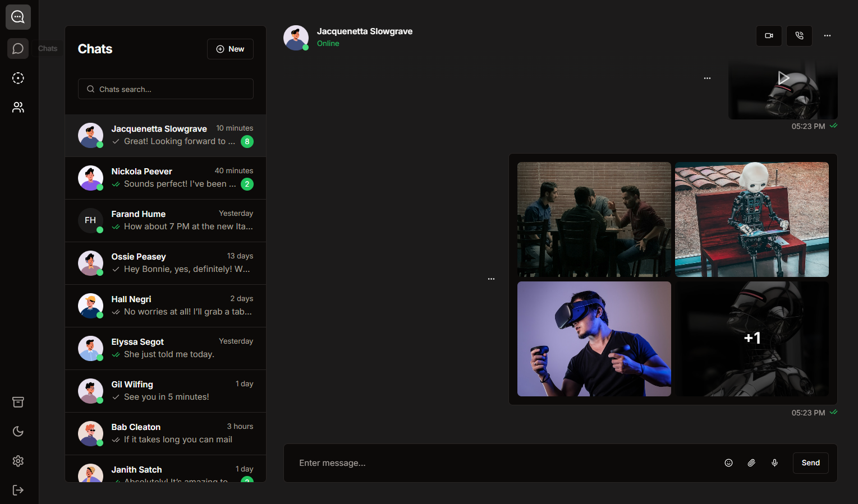This screenshot has width=858, height=504.
Task: Open the emoji picker
Action: coord(728,463)
